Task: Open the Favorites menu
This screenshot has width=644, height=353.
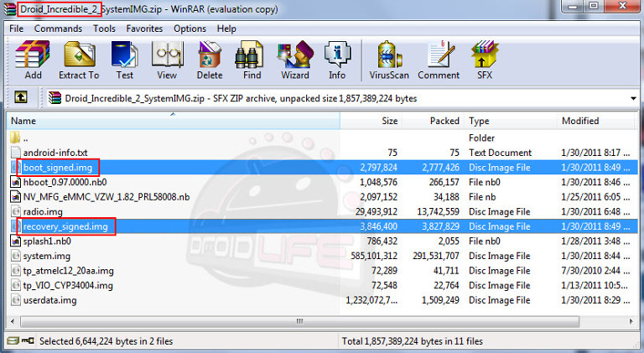Action: 144,29
